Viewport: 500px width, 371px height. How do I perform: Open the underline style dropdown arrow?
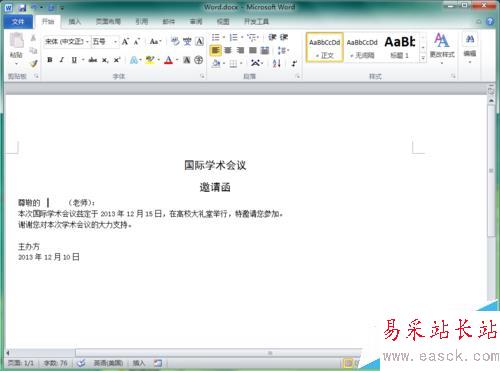[x=83, y=60]
